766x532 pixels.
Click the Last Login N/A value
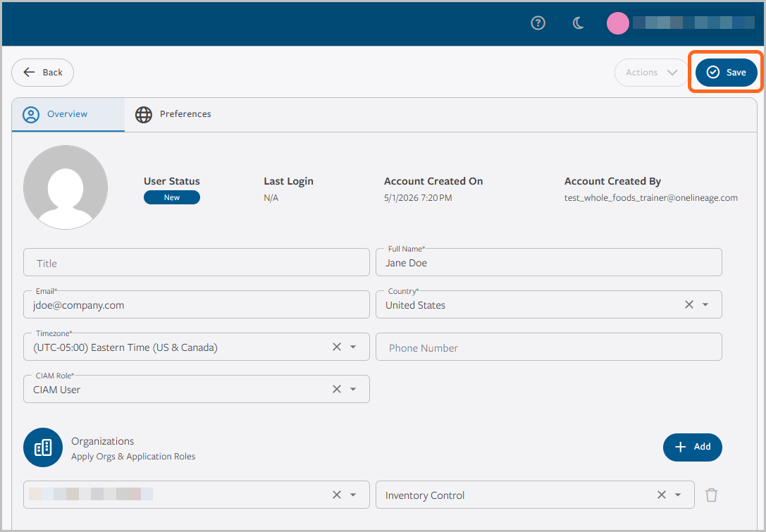click(271, 198)
